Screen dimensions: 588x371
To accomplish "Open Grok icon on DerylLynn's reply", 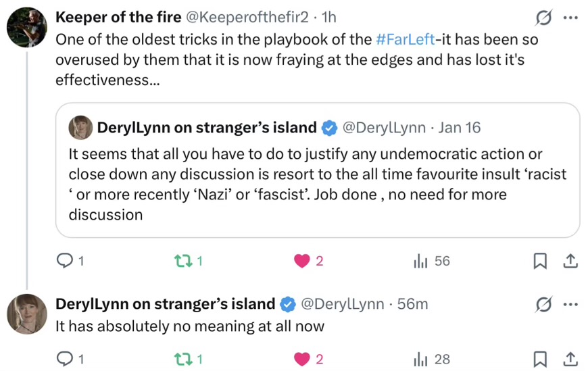I will (541, 305).
